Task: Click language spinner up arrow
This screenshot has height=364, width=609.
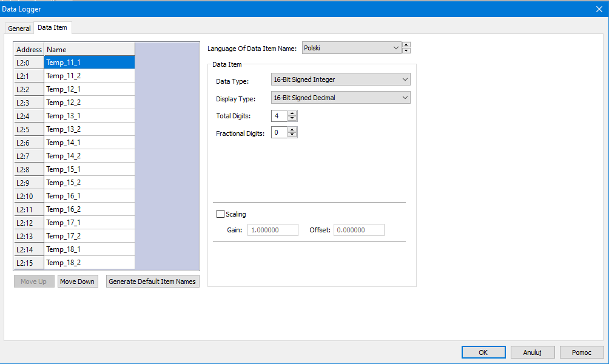Action: click(406, 45)
